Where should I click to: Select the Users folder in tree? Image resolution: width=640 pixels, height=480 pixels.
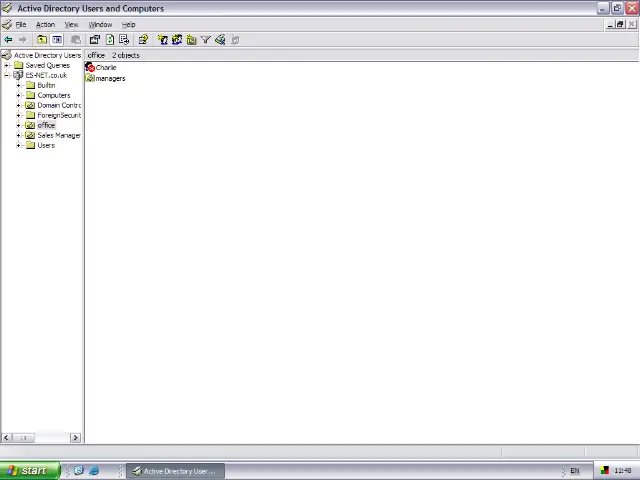click(46, 145)
